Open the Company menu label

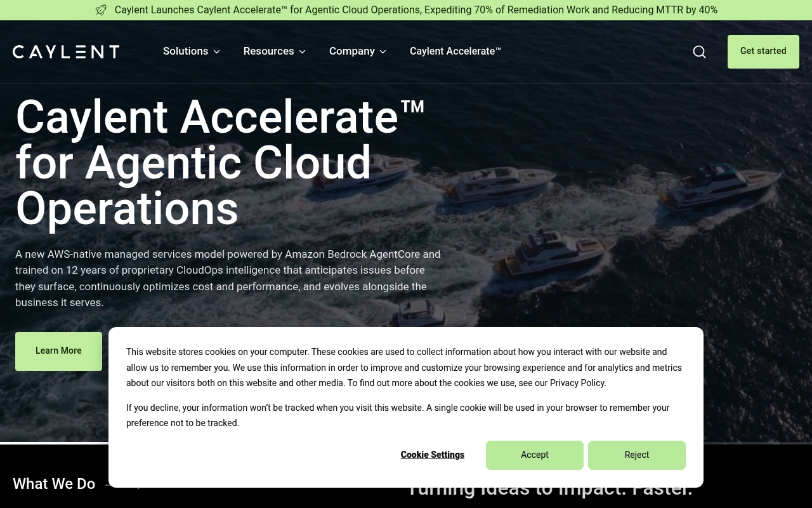tap(352, 51)
